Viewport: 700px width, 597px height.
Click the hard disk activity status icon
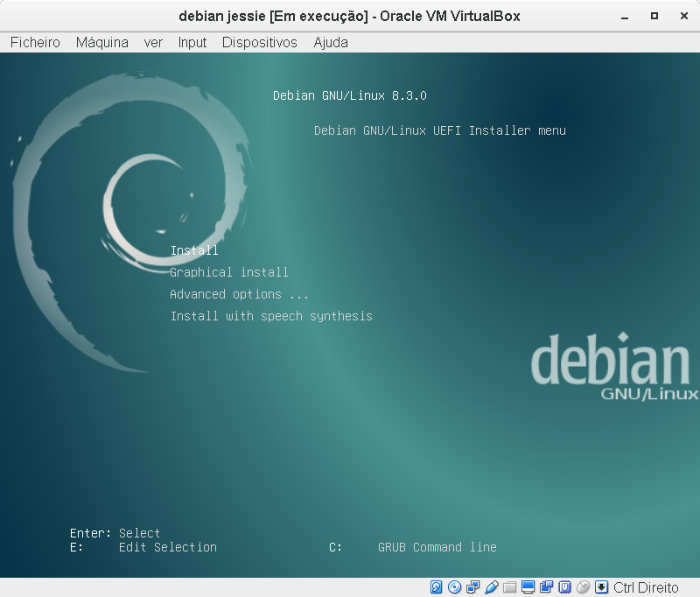436,587
